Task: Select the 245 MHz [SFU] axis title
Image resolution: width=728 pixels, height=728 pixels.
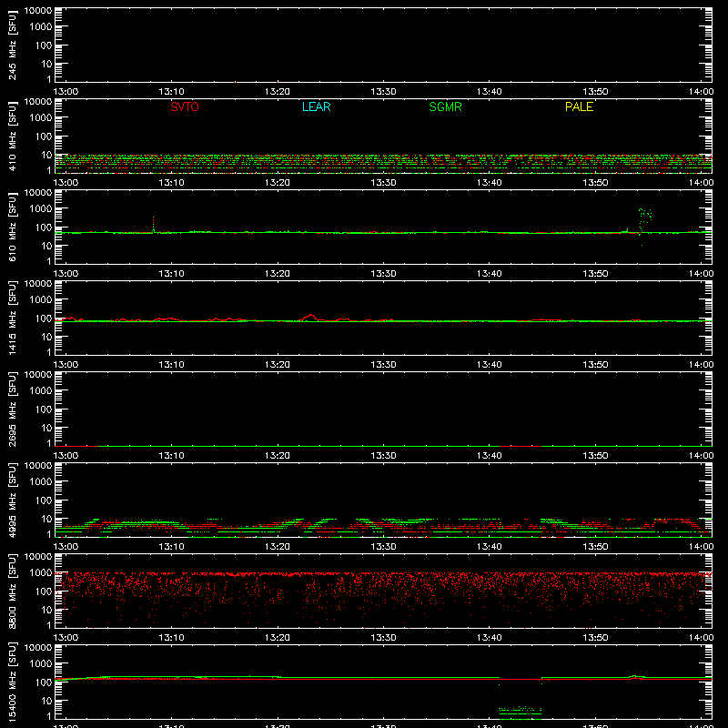Action: (x=13, y=45)
